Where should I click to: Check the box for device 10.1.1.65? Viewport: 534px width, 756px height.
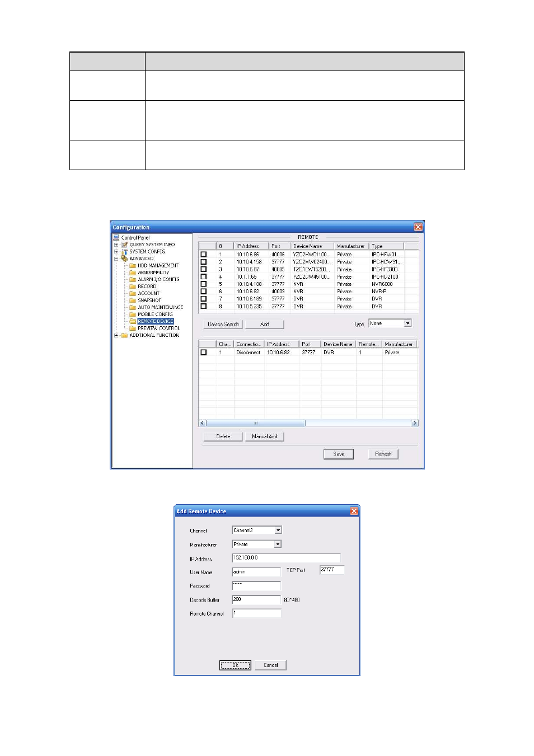point(204,276)
